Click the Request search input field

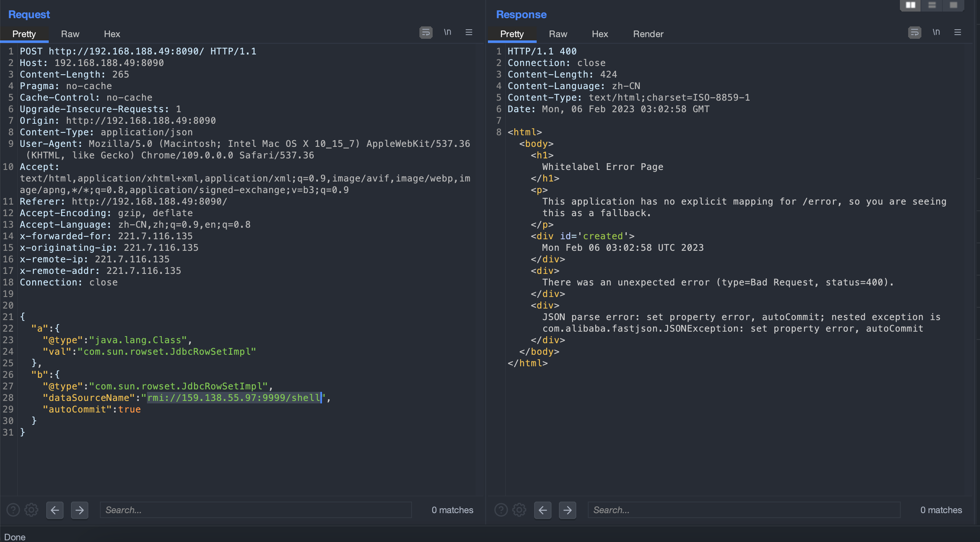point(256,510)
